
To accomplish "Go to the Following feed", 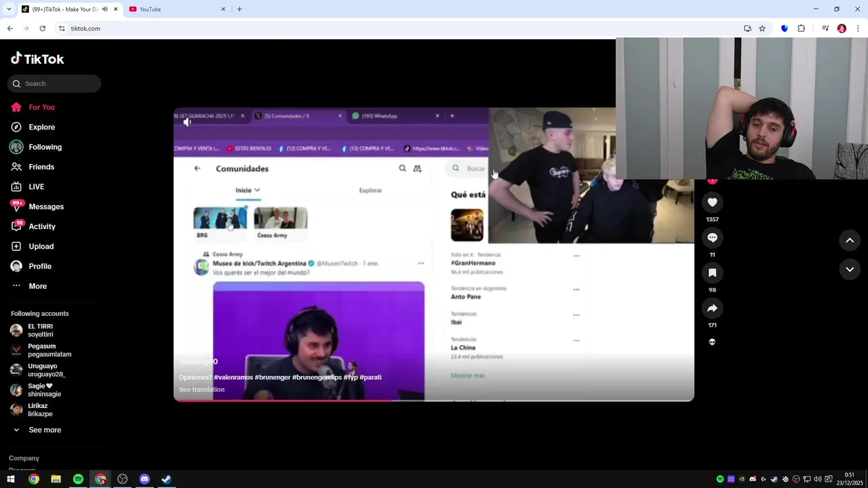I will point(36,147).
